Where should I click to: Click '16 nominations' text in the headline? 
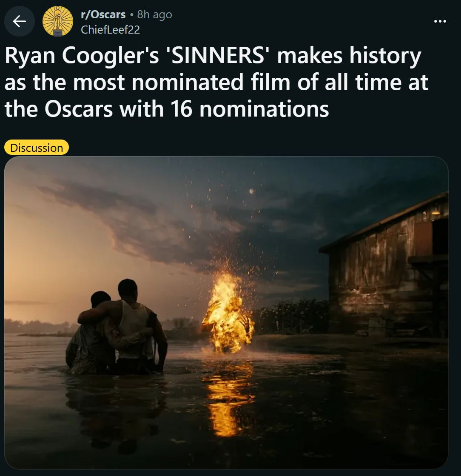250,109
